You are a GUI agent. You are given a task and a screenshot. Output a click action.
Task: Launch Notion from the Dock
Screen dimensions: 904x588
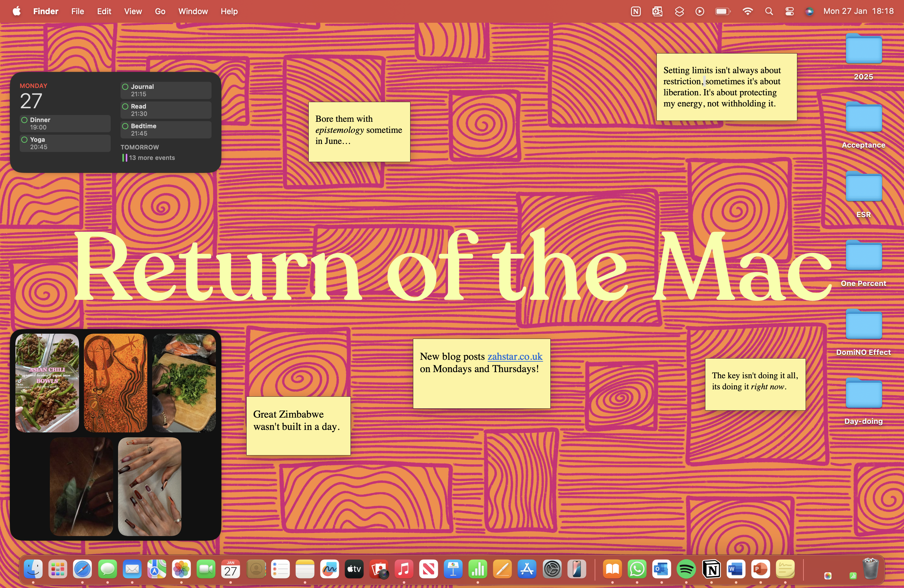711,569
